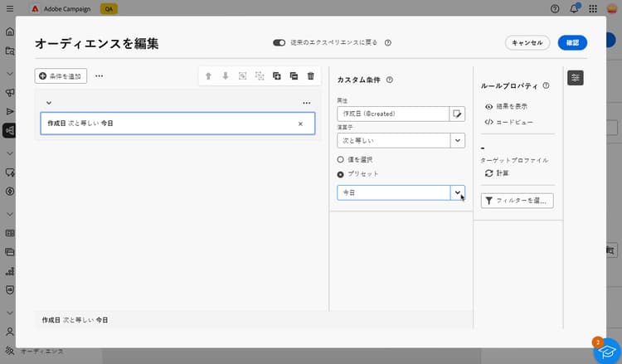Screen dimensions: 622x364
Task: Click the home icon in the sidebar
Action: coord(10,32)
